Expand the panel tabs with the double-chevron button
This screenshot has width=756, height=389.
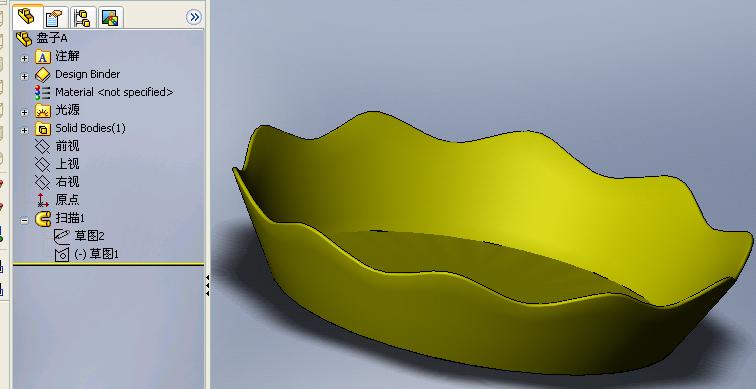(x=194, y=17)
